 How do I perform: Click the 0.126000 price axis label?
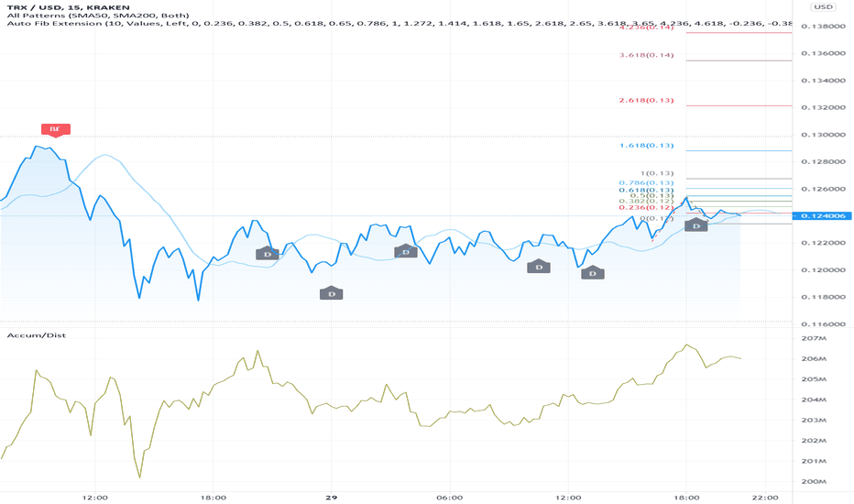coord(824,189)
